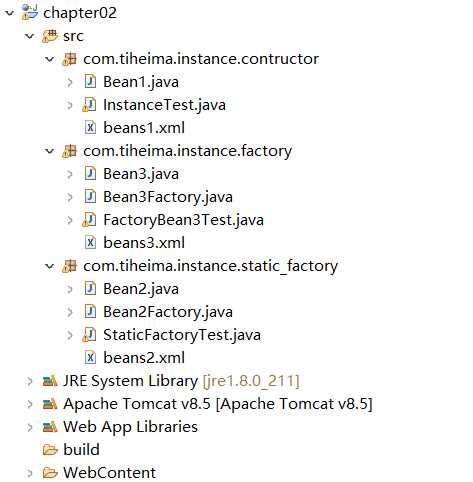
Task: Click the StaticFactoryTest.java file icon
Action: tap(89, 335)
